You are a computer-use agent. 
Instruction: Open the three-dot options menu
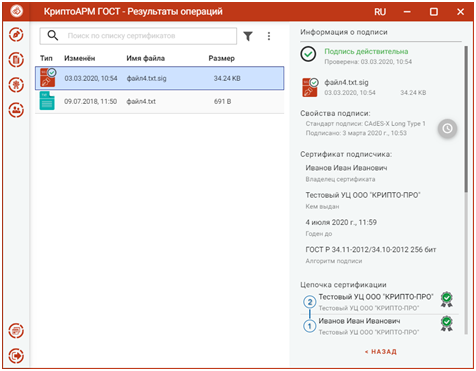pyautogui.click(x=269, y=36)
